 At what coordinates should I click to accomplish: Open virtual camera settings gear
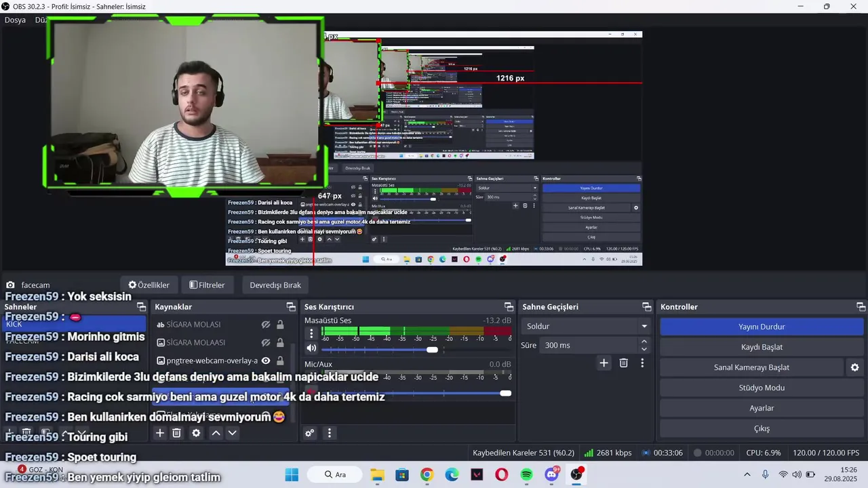855,367
